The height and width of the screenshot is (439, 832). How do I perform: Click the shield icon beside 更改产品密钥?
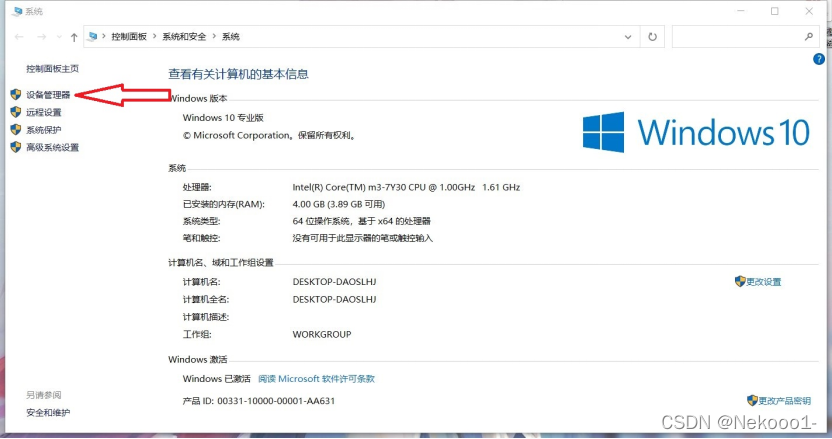pyautogui.click(x=752, y=400)
